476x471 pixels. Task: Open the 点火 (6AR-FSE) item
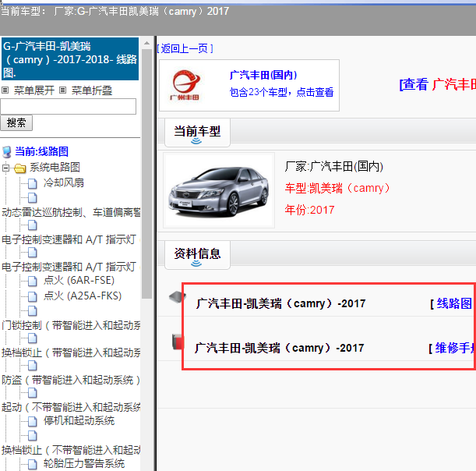coord(79,280)
